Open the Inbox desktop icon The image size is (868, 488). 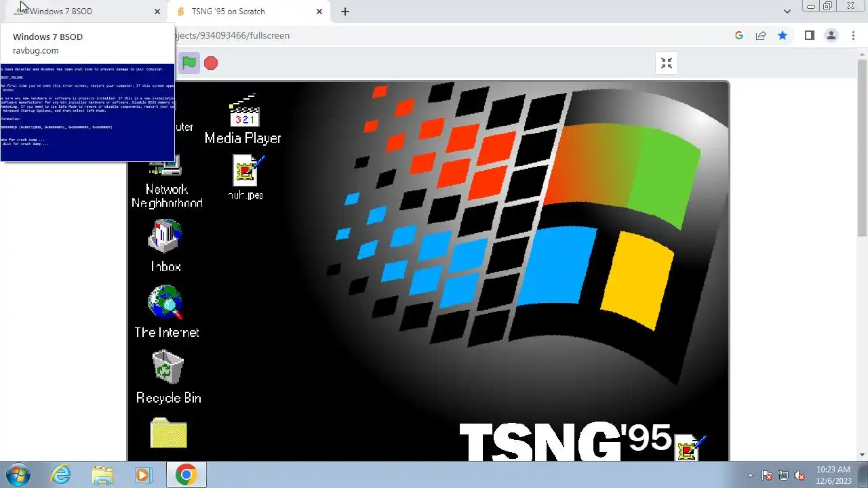click(x=165, y=245)
